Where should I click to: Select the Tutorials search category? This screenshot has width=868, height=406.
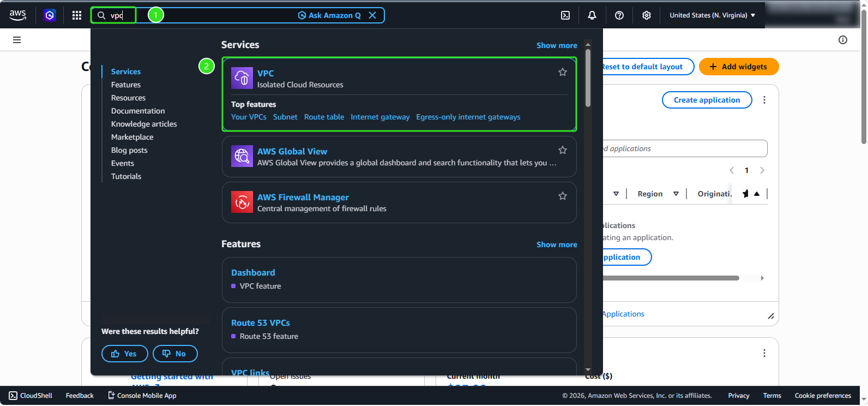tap(126, 176)
